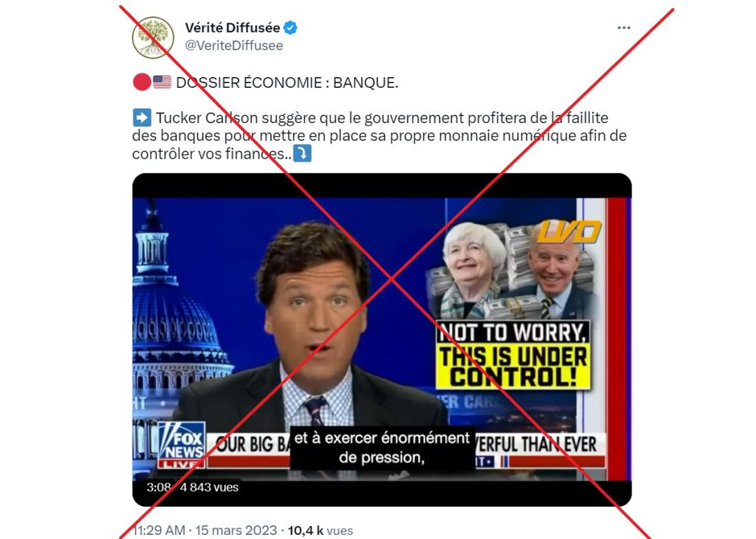The height and width of the screenshot is (539, 756).
Task: Click the yellow LVD watermark logo
Action: click(x=569, y=232)
